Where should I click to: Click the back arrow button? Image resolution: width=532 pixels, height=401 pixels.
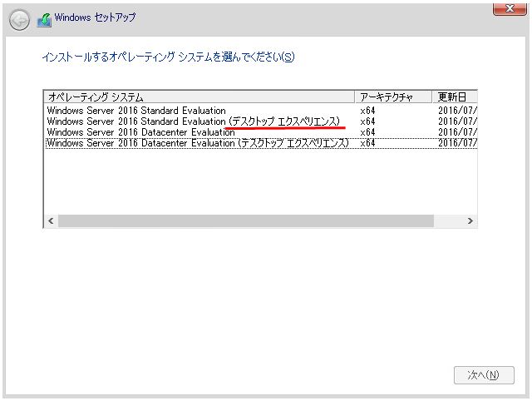[19, 20]
